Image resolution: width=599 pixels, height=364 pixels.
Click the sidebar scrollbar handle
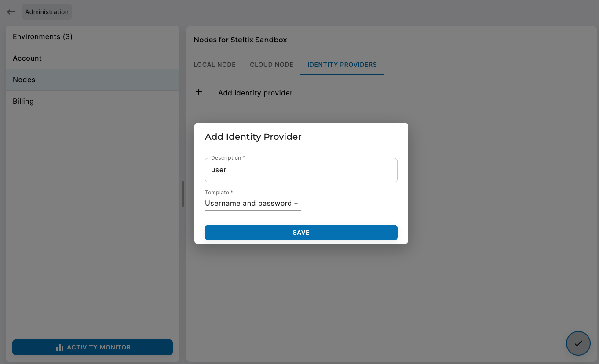[x=183, y=194]
